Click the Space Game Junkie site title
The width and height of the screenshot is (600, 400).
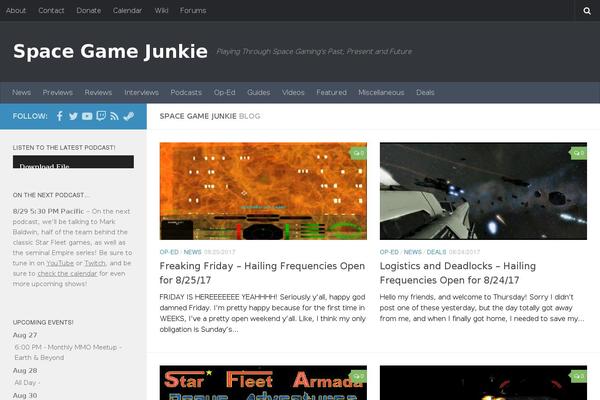click(x=110, y=52)
